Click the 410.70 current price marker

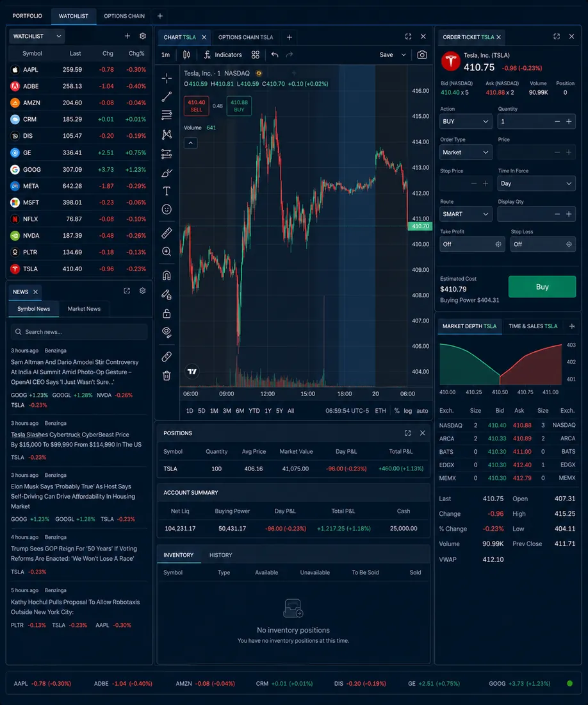420,226
